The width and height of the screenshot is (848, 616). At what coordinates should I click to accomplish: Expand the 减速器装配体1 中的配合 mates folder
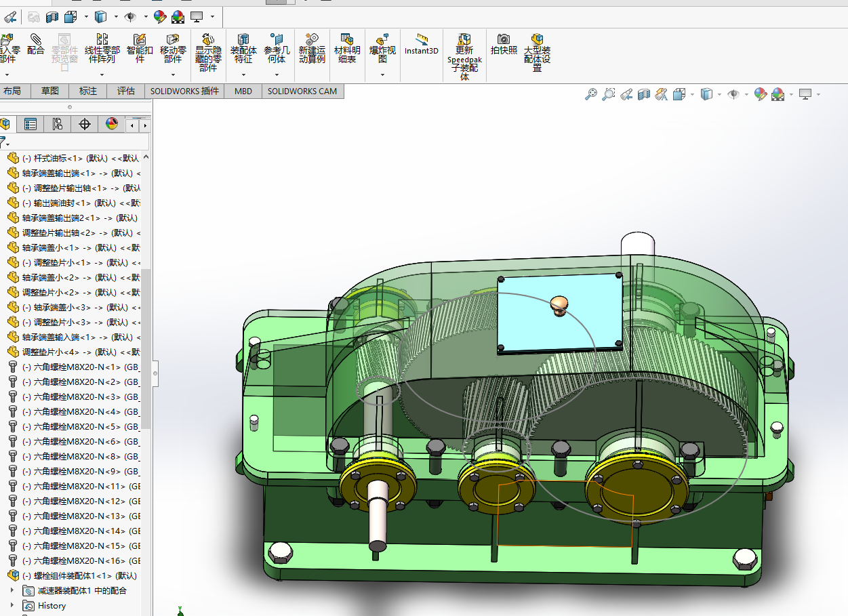click(x=12, y=590)
